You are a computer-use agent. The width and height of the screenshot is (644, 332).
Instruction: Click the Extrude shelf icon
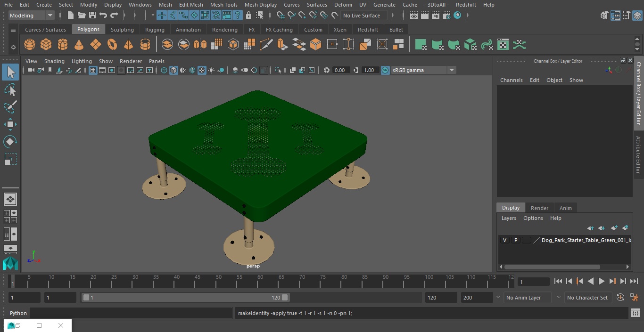pos(282,45)
